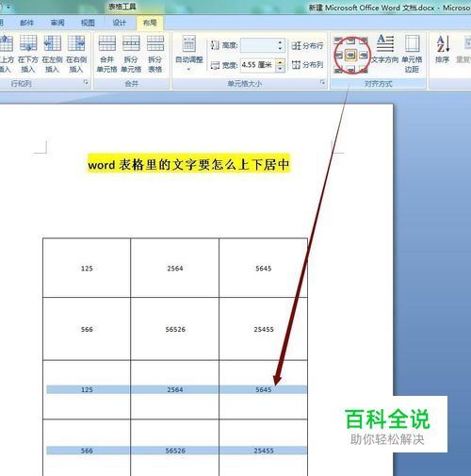Distribute columns evenly (分布列)
Screen dimensions: 471x476
coord(307,65)
